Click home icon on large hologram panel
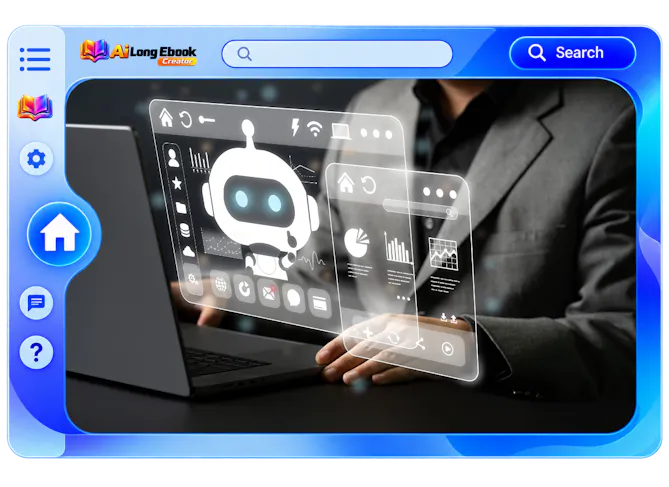This screenshot has height=487, width=669. coord(166,117)
